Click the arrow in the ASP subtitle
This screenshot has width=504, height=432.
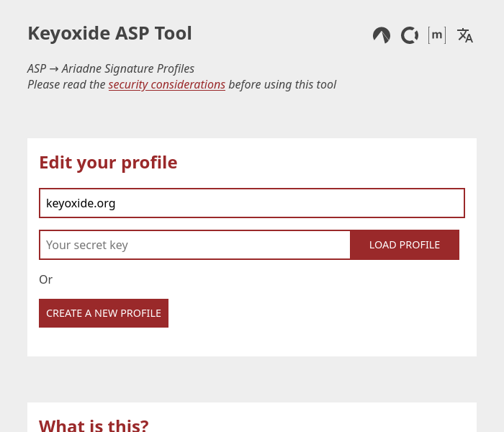coord(54,69)
